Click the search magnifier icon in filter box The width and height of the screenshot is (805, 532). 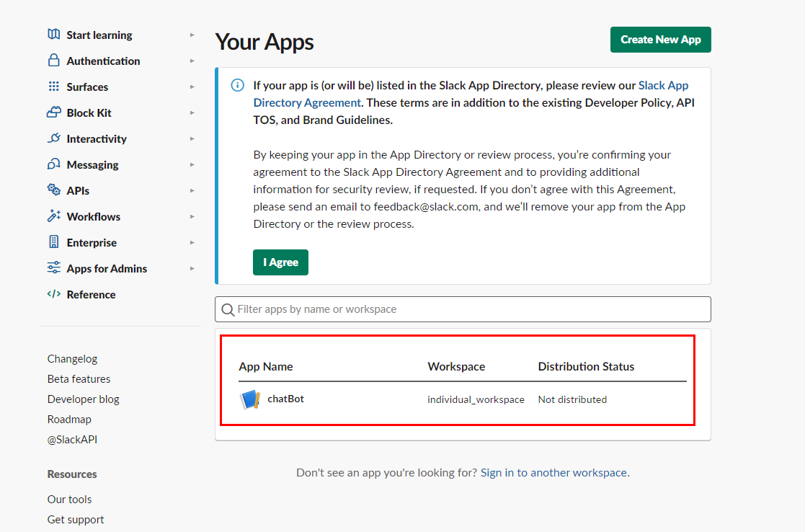[x=228, y=310]
